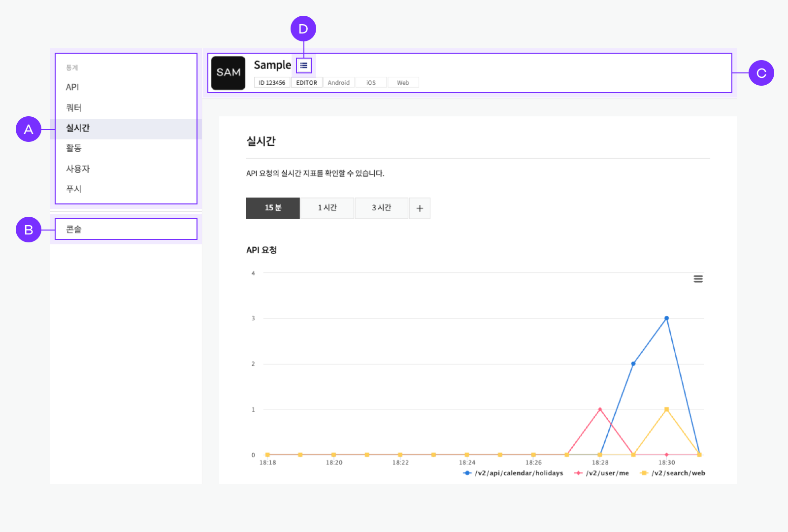
Task: Click the 18:18 axis label
Action: coord(267,463)
